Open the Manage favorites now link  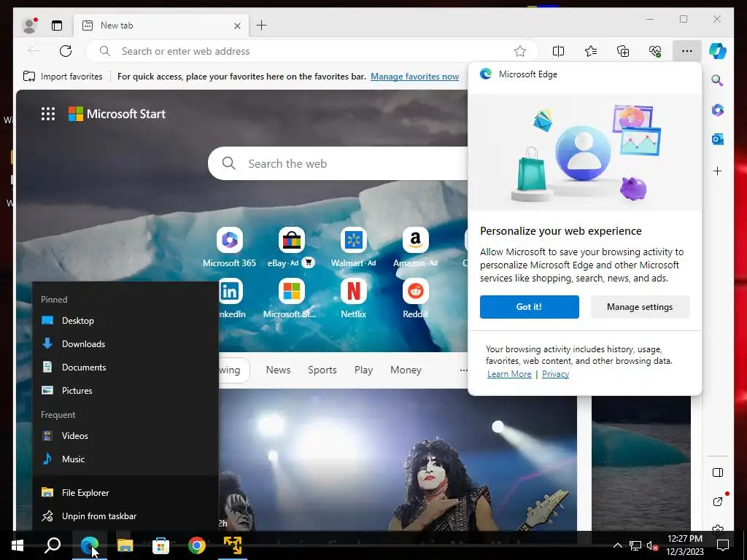click(414, 76)
